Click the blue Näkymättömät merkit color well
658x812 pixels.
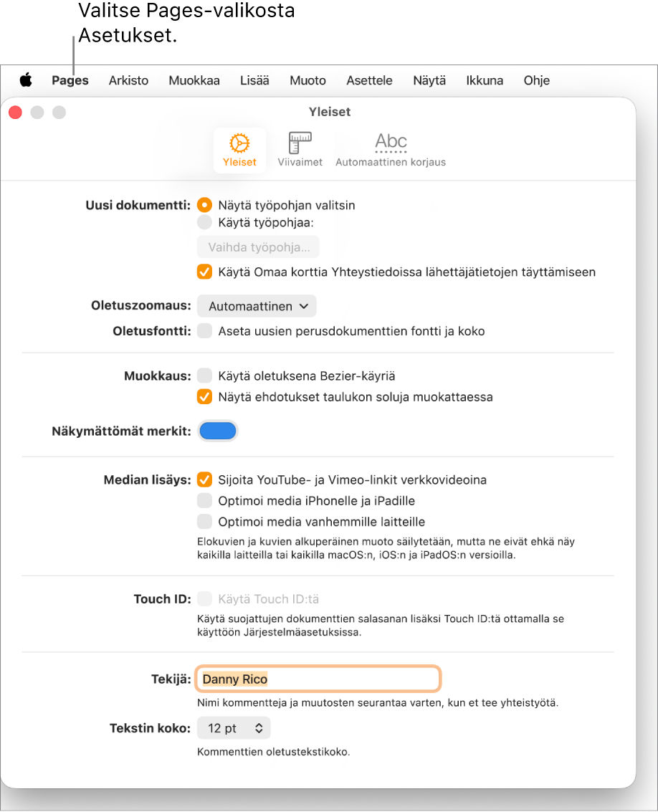tap(218, 431)
